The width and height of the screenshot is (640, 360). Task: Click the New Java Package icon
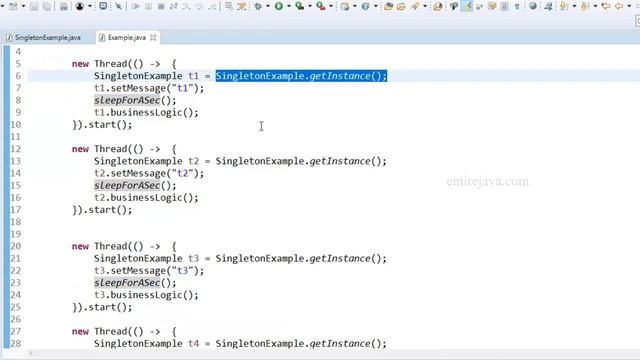click(x=345, y=6)
